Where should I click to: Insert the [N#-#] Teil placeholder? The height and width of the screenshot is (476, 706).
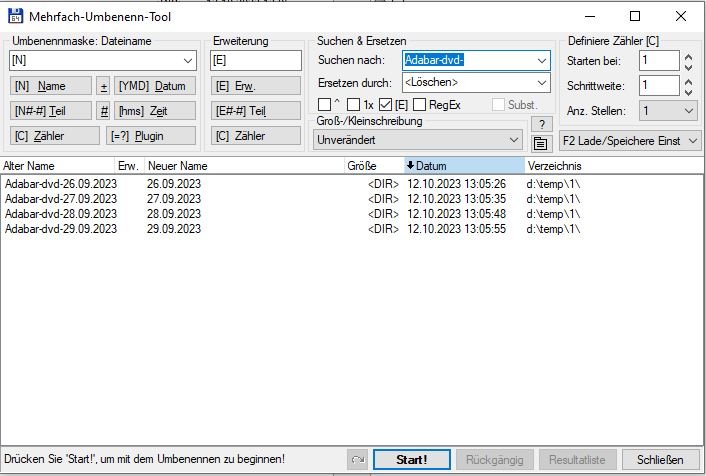[50, 111]
